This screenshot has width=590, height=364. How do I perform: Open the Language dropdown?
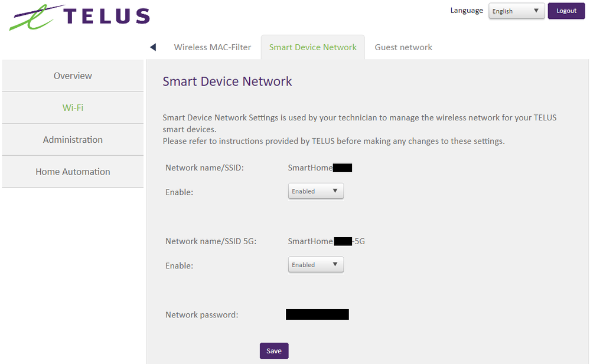516,11
